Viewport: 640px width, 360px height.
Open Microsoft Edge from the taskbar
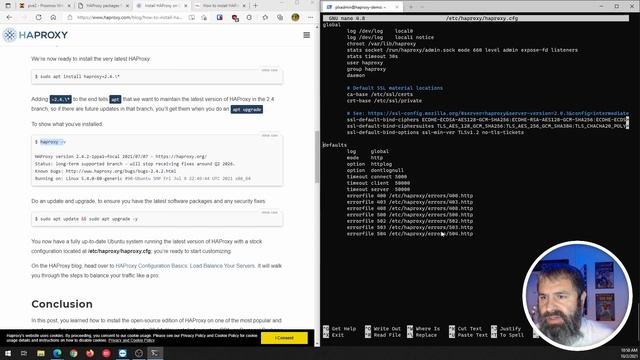coord(57,353)
